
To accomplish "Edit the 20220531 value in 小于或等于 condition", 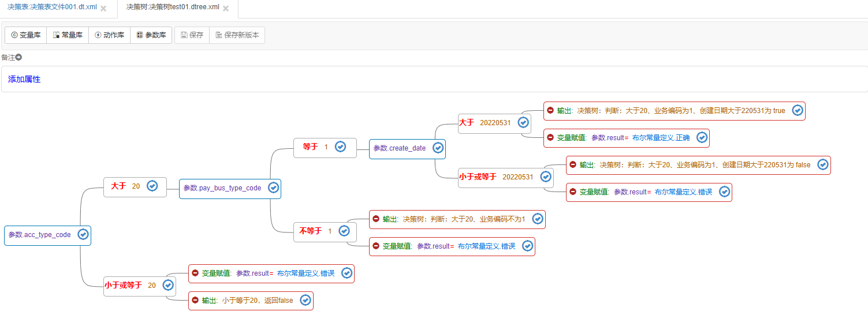I will point(517,177).
